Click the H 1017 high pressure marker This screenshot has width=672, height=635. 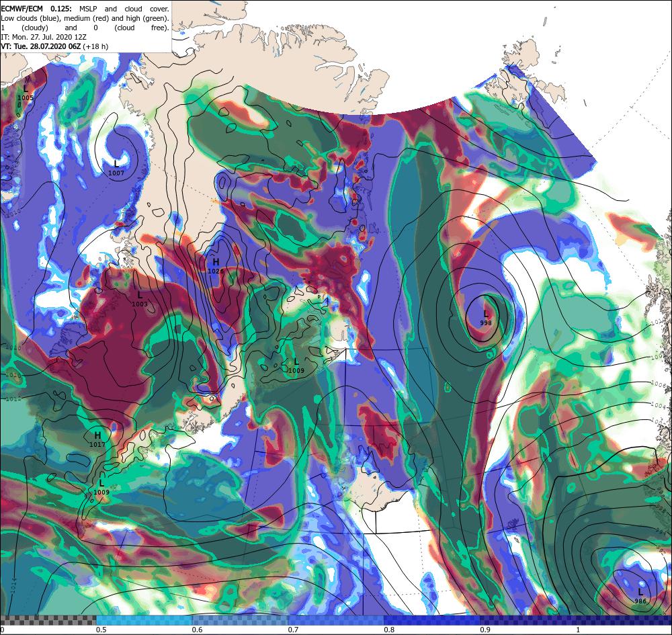(97, 439)
